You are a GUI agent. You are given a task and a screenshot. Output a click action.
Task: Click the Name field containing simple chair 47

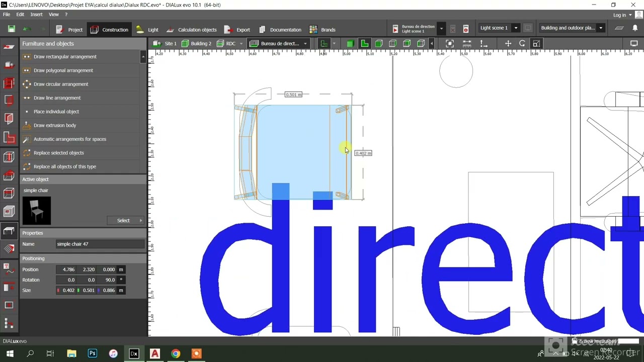100,244
